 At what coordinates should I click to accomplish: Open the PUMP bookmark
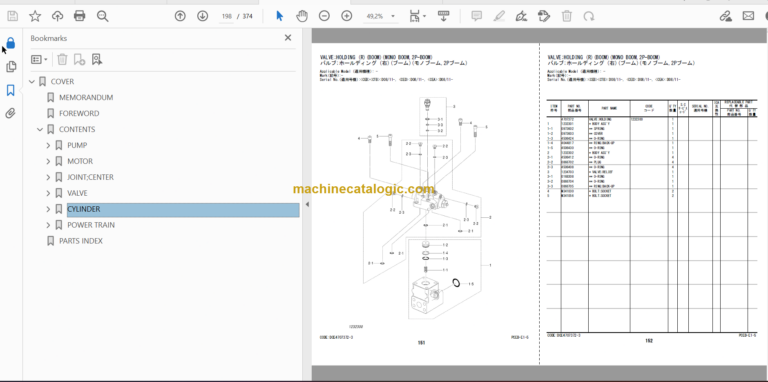[77, 145]
